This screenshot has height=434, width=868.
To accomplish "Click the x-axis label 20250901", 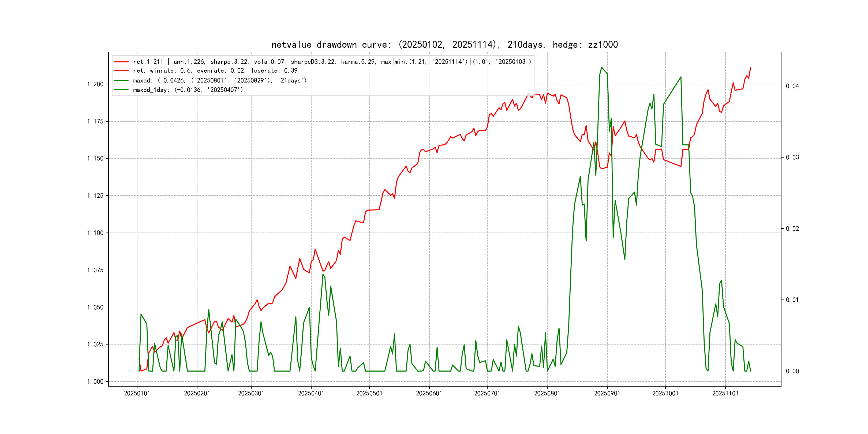I will click(x=607, y=394).
